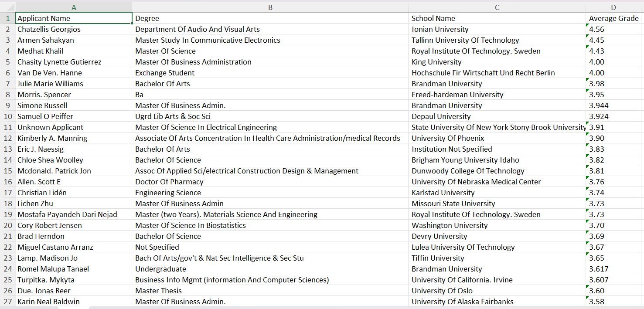Click the Average Grade header cell

[x=613, y=18]
